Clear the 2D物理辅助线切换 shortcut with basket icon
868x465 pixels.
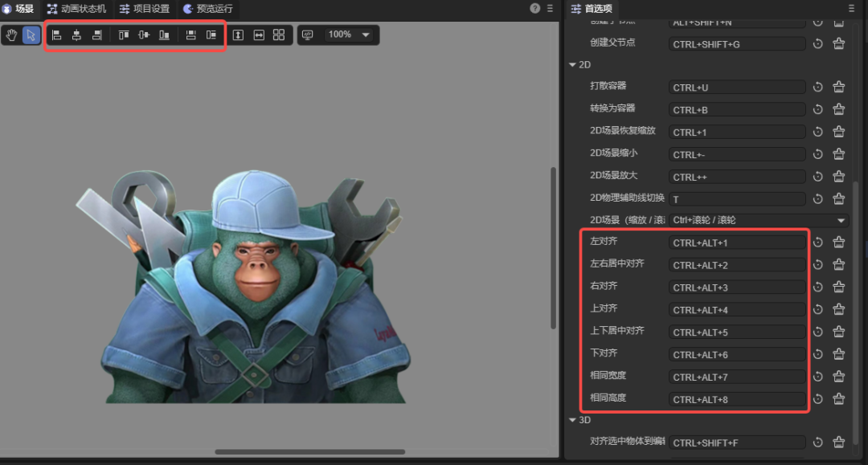[838, 198]
